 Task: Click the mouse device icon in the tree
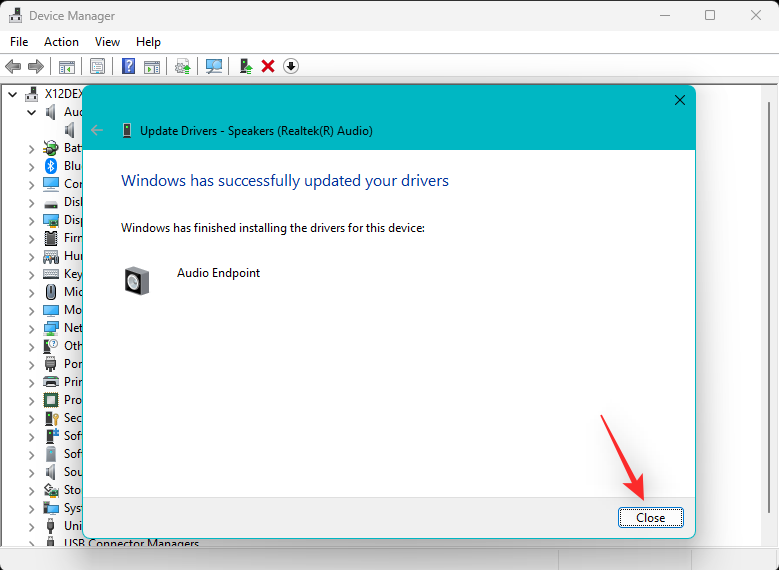[51, 292]
